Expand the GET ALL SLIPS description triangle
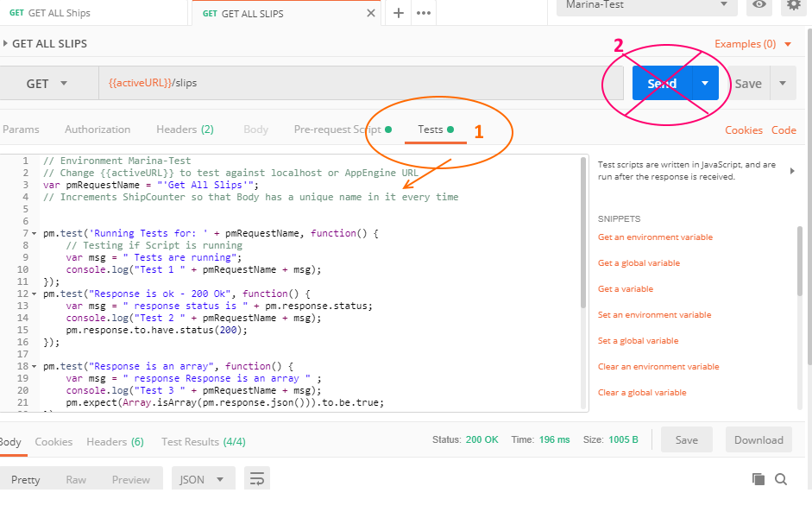 tap(5, 43)
